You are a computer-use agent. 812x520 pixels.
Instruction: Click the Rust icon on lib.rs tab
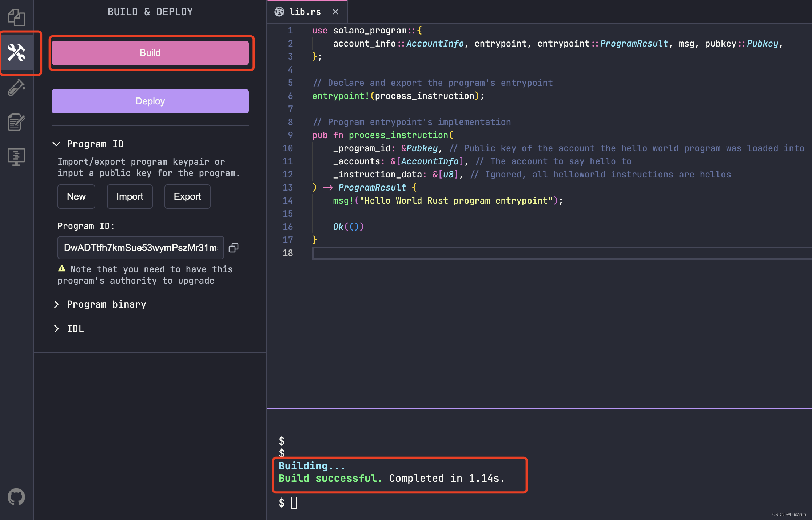pos(279,12)
